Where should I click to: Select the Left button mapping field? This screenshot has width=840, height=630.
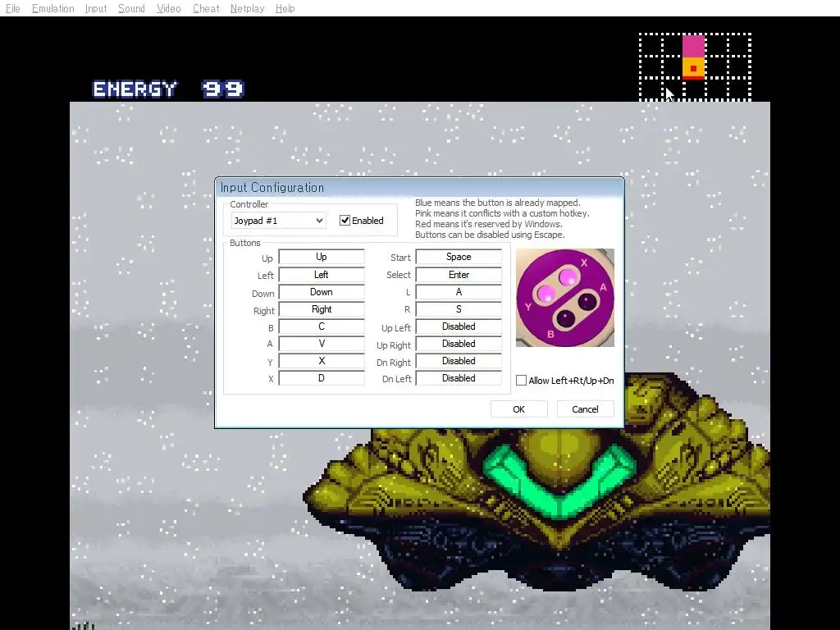[x=322, y=275]
